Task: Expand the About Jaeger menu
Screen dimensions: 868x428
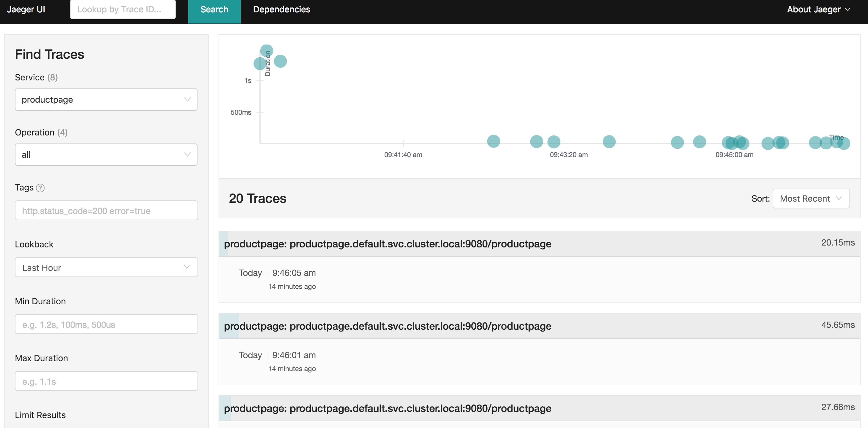Action: pos(818,9)
